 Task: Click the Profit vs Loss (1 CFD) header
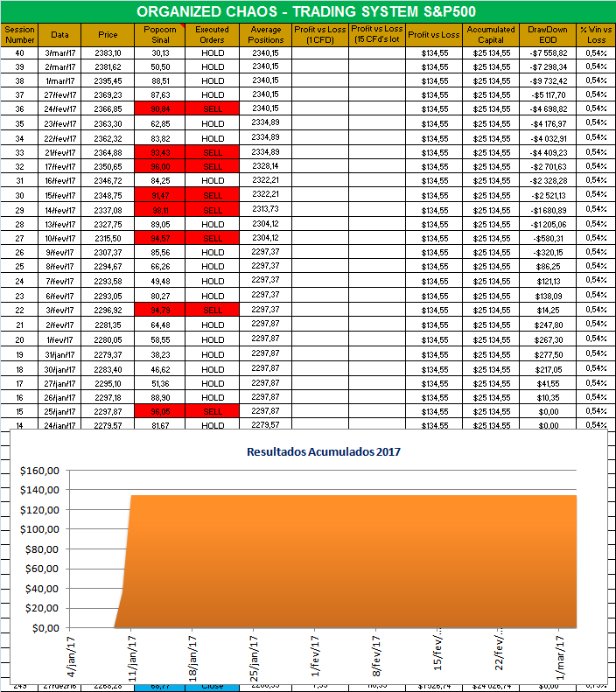(x=320, y=34)
